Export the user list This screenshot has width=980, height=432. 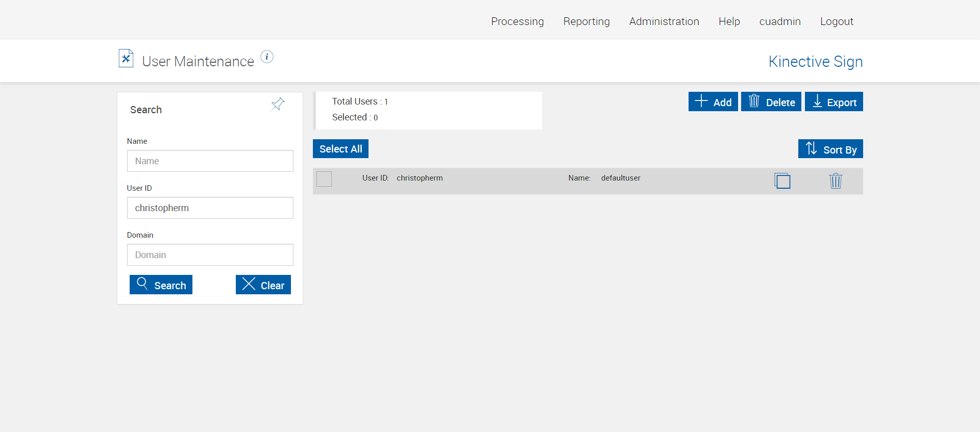tap(834, 101)
